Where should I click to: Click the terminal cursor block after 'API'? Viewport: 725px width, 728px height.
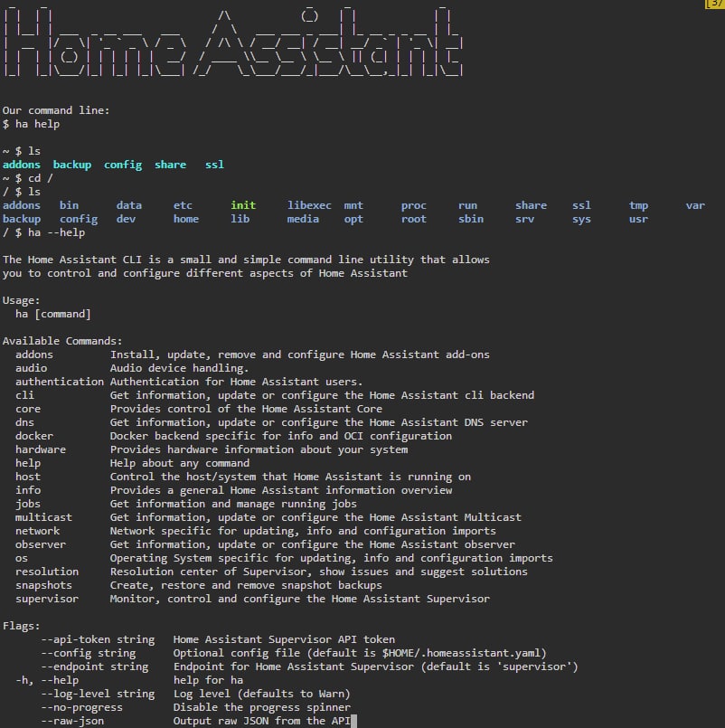pos(353,721)
